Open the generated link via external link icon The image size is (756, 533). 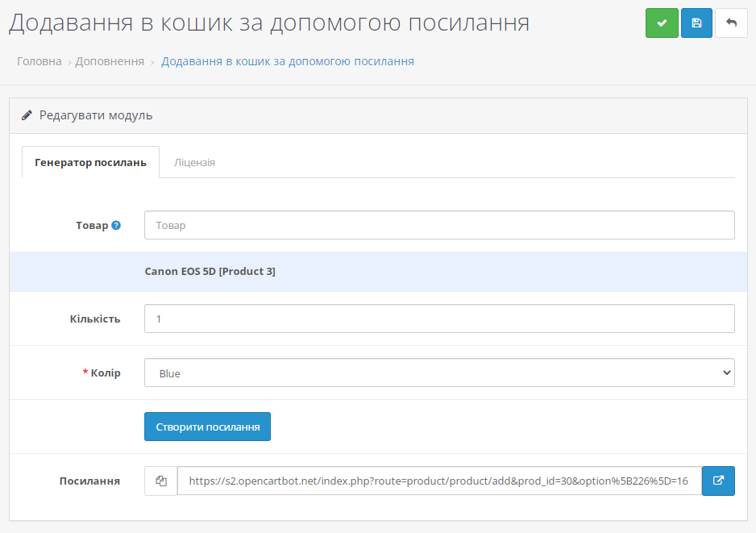[718, 481]
